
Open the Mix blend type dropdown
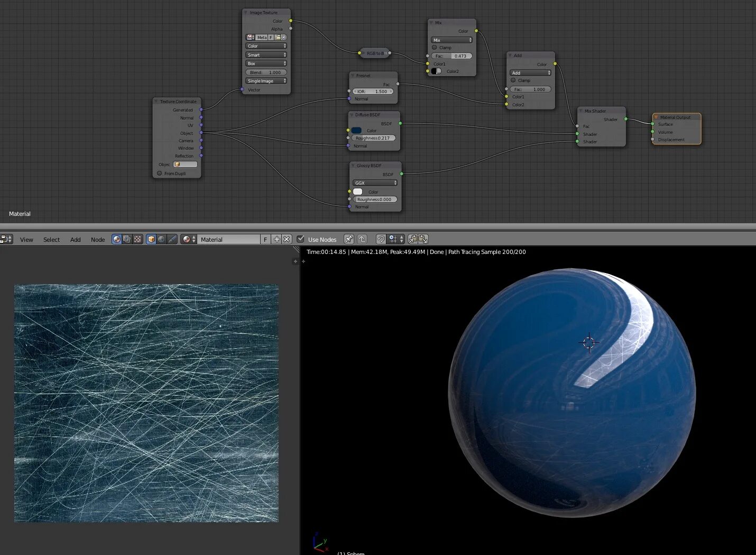pyautogui.click(x=451, y=40)
